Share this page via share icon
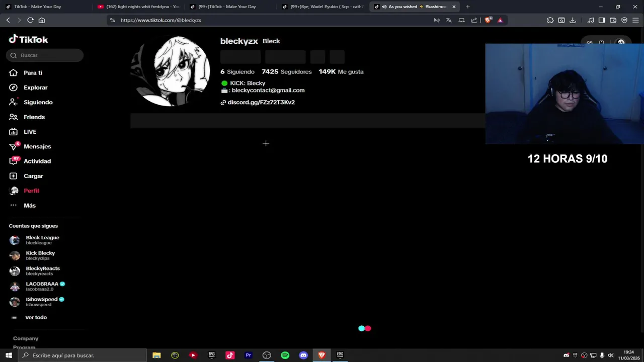The width and height of the screenshot is (644, 362). pyautogui.click(x=474, y=20)
